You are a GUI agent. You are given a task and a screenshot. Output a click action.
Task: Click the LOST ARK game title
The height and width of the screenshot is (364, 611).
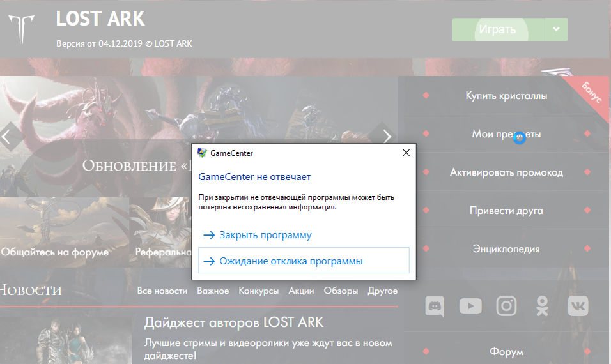100,19
